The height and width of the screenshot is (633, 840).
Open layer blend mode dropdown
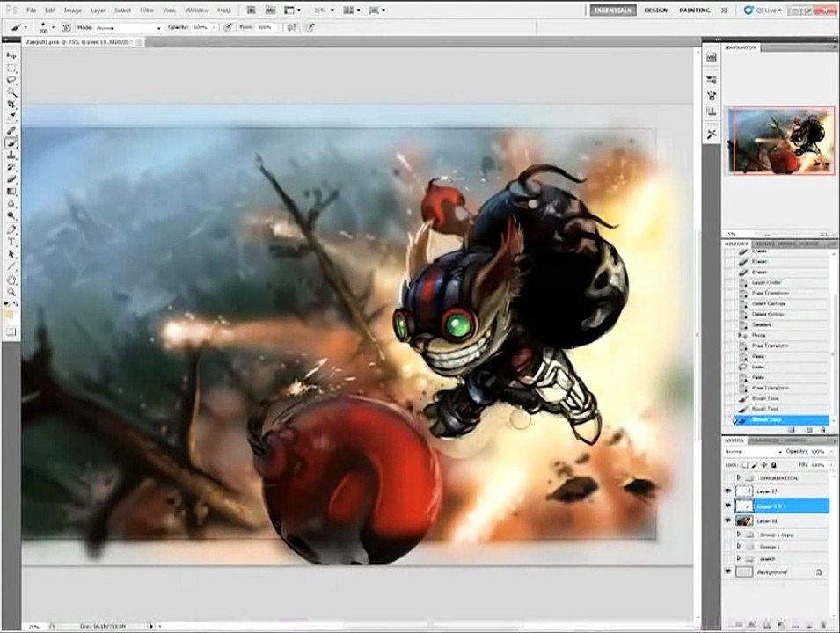(x=753, y=452)
